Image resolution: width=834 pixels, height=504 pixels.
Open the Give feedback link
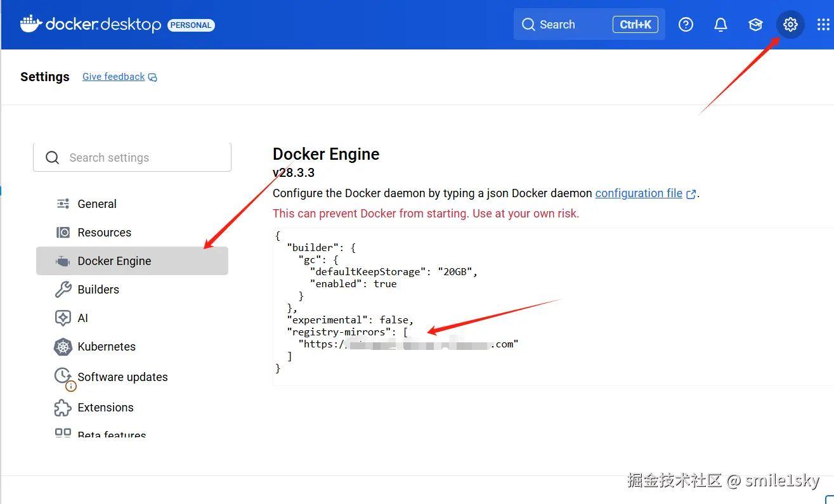114,77
